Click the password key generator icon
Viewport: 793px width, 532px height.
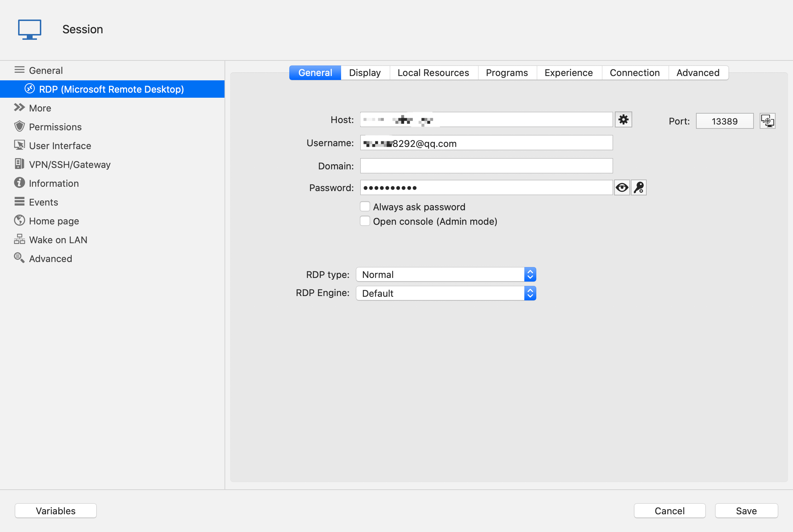click(x=639, y=187)
